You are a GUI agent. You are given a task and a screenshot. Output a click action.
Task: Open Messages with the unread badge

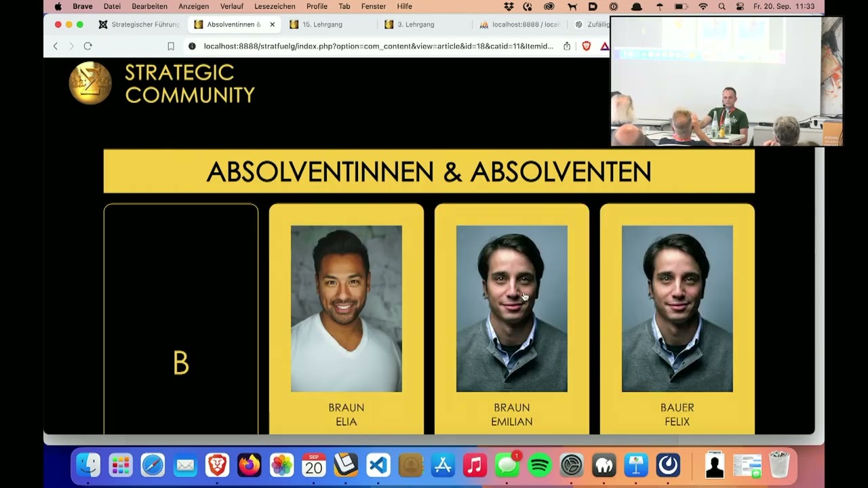507,466
